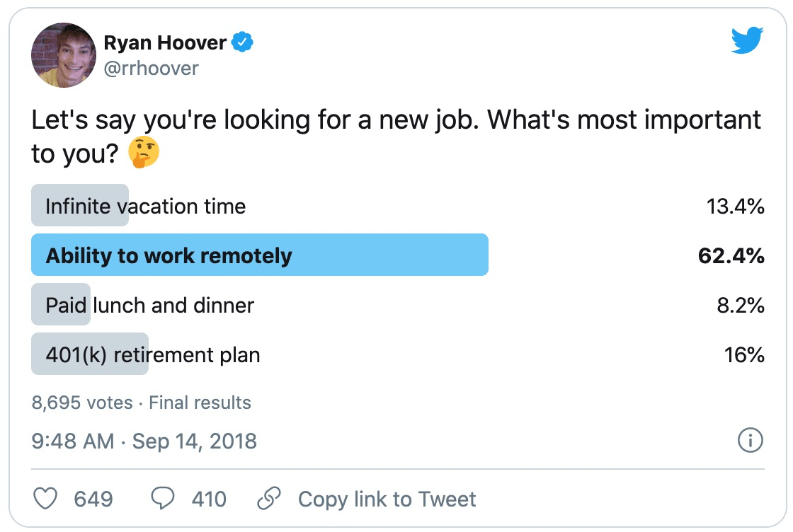This screenshot has height=532, width=793.
Task: Open tweet info circle icon
Action: coord(750,440)
